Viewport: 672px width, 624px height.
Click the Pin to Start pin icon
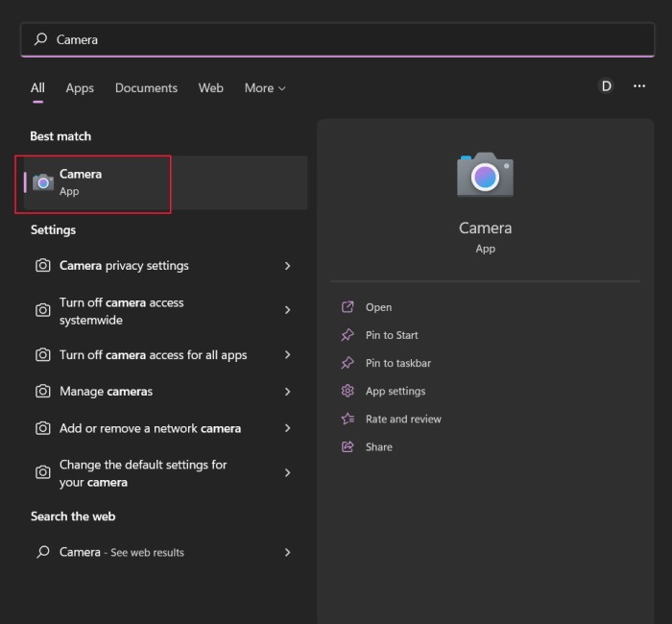348,335
